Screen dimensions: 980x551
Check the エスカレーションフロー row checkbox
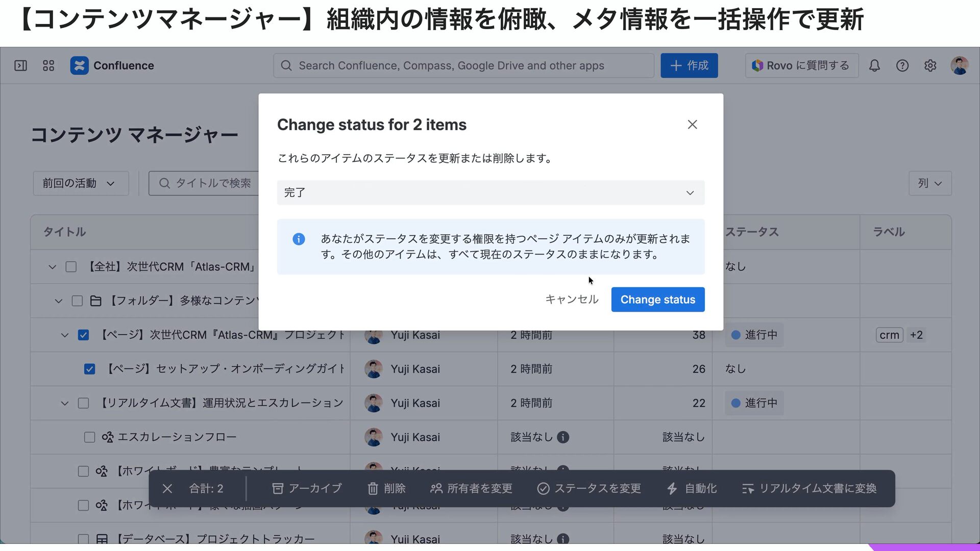coord(89,437)
